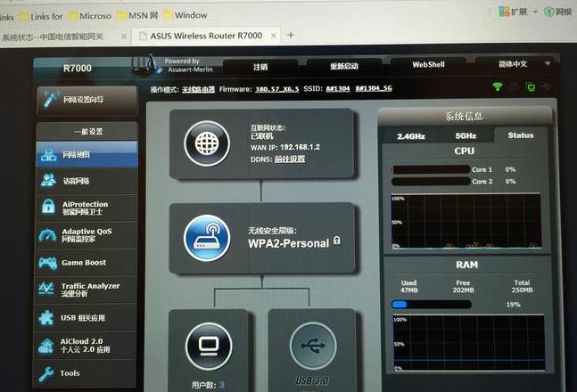Viewport: 577px width, 392px height.
Task: Click the online banking shield icon
Action: [549, 12]
